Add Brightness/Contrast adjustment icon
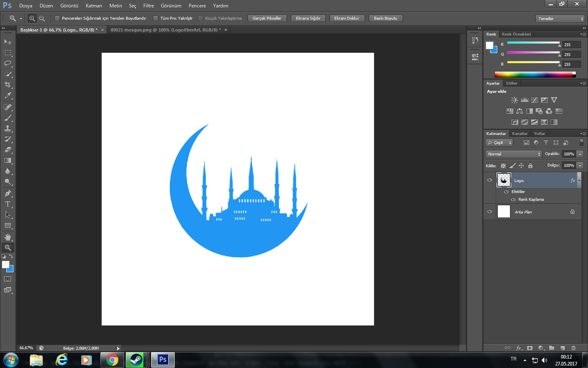Viewport: 588px width, 368px height. click(x=514, y=100)
